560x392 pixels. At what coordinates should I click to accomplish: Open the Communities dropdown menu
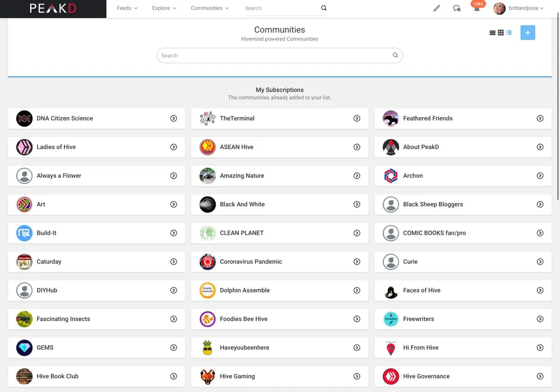210,8
